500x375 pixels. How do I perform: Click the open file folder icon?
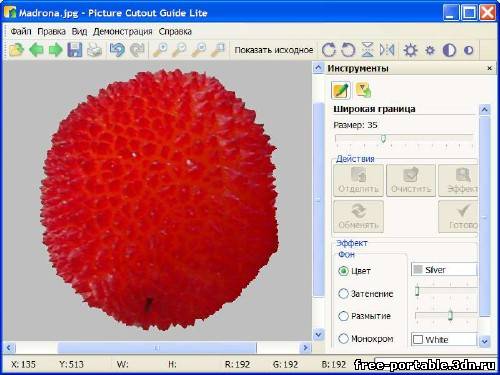click(16, 50)
